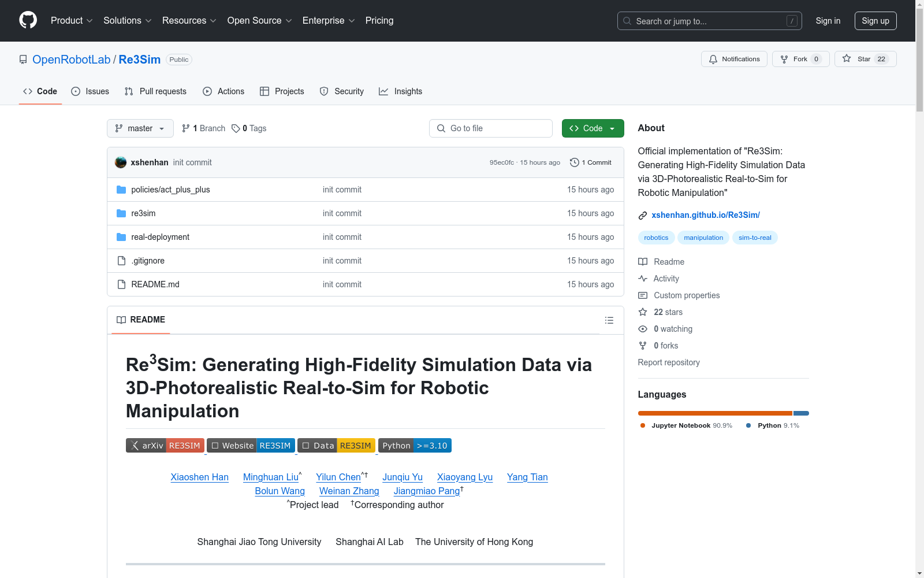Screen dimensions: 924x578
Task: Open the green Code dropdown button
Action: 593,128
